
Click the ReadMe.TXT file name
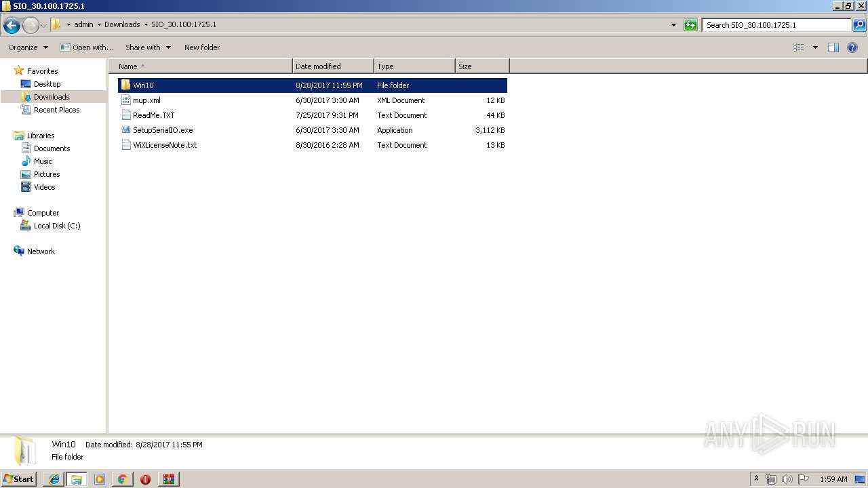pyautogui.click(x=154, y=115)
